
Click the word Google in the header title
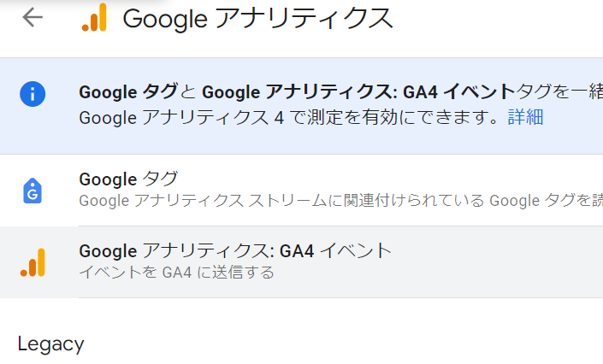click(158, 18)
